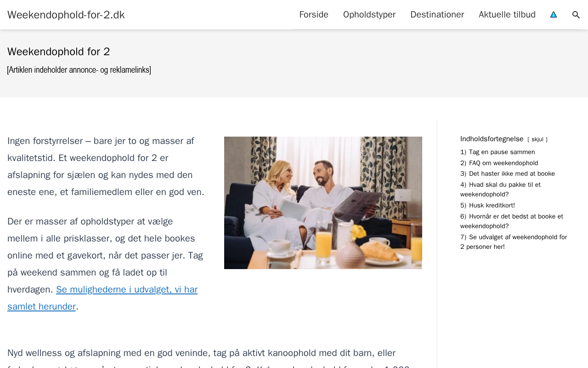Open the search magnifier icon
This screenshot has height=368, width=588.
576,15
